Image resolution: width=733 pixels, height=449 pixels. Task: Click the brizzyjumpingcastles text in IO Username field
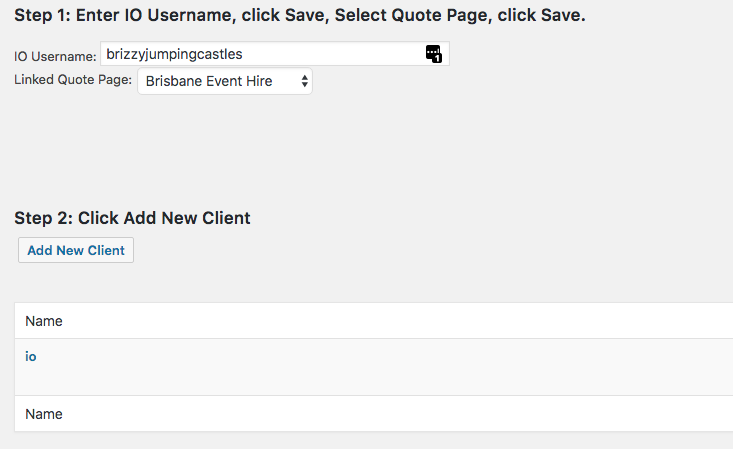tap(174, 54)
